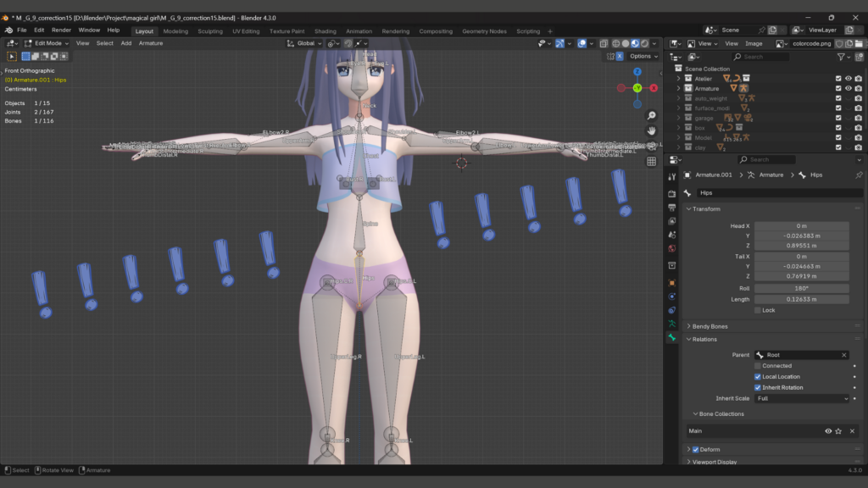
Task: Enable wireframe viewport shading
Action: pos(615,43)
